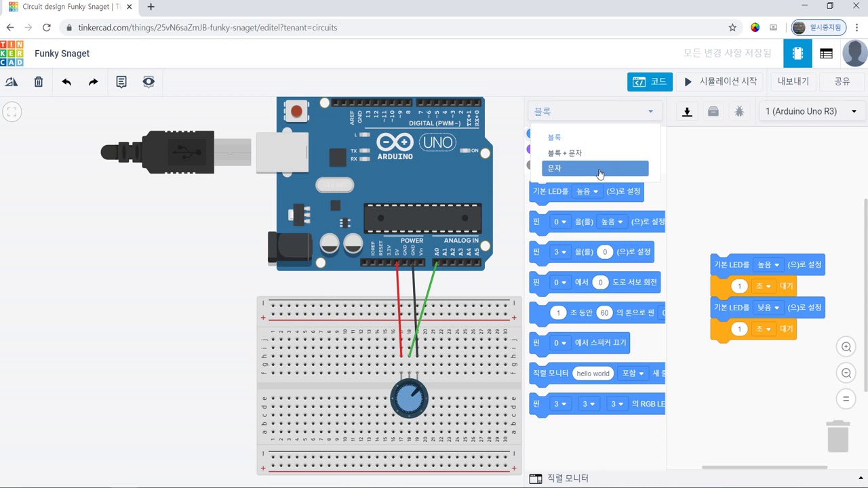Zoom in the code workspace
868x488 pixels.
(846, 347)
